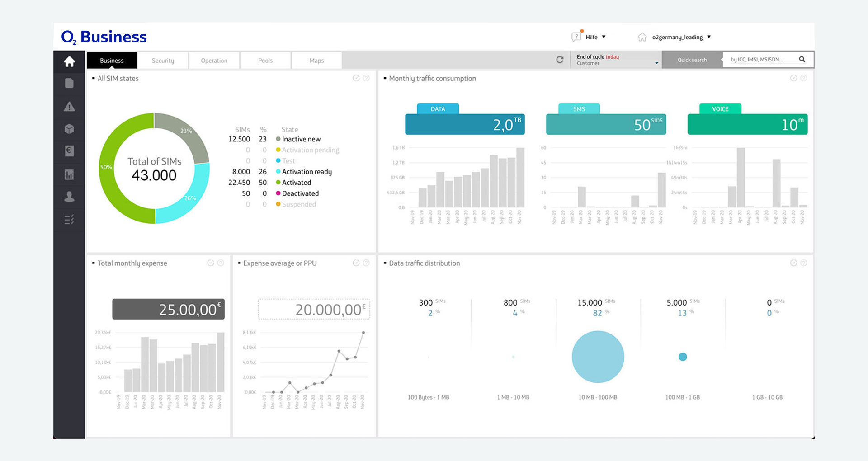
Task: Switch to the Security tab
Action: click(163, 61)
